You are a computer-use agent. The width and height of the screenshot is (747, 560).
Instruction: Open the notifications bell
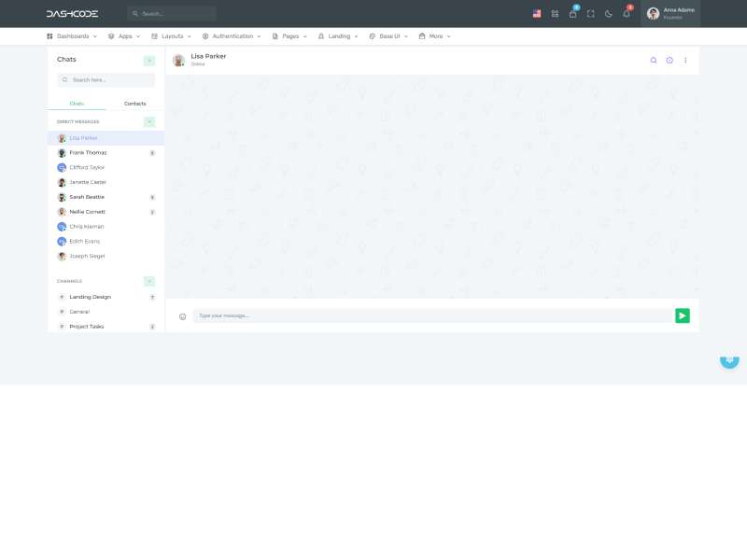(x=627, y=14)
